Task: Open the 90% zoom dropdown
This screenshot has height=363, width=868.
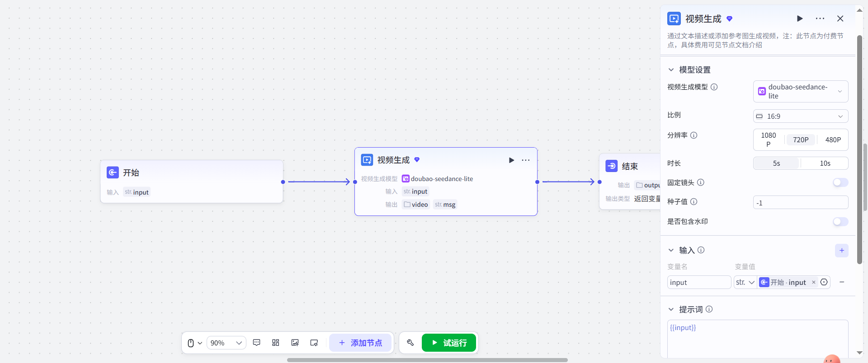Action: [x=226, y=343]
